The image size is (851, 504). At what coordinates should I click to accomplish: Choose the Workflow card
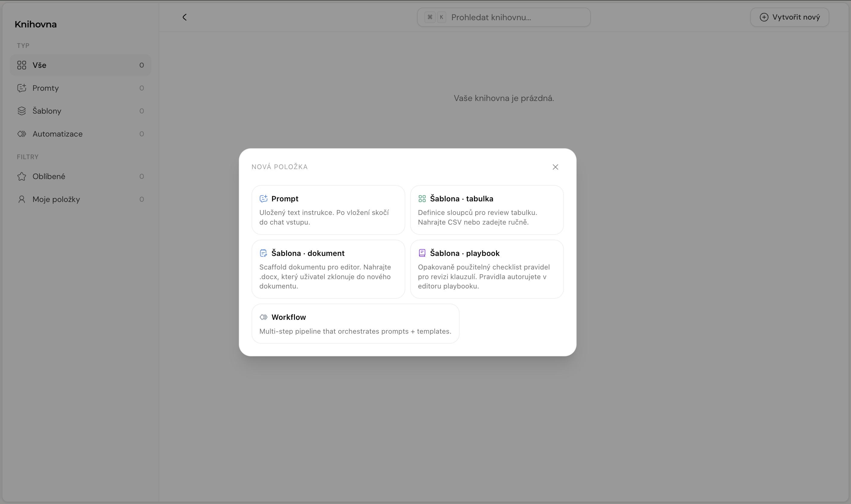click(x=355, y=324)
